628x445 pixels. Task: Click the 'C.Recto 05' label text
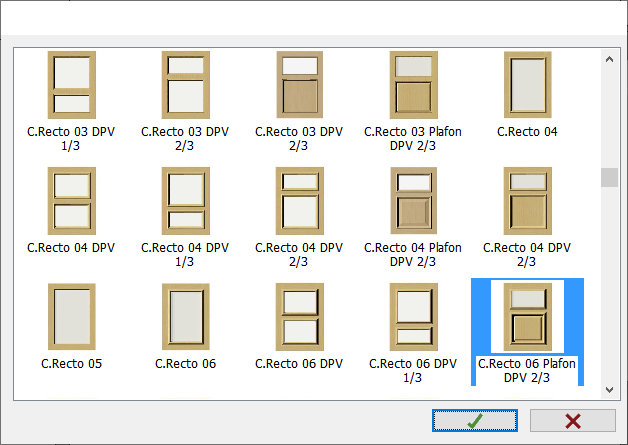pyautogui.click(x=71, y=364)
